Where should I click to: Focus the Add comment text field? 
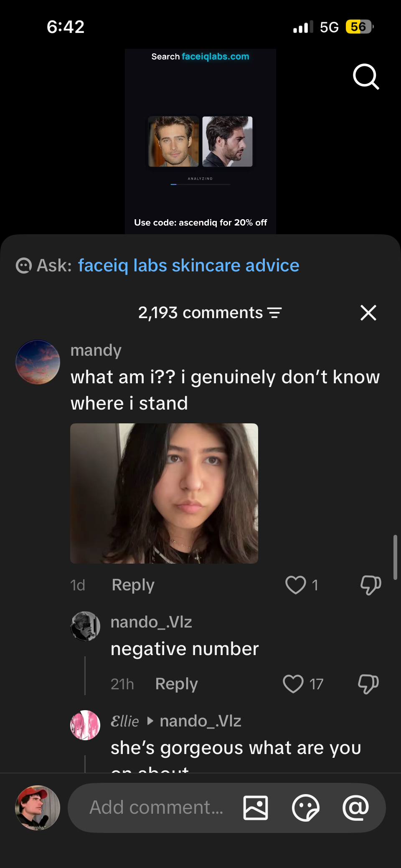pos(156,807)
